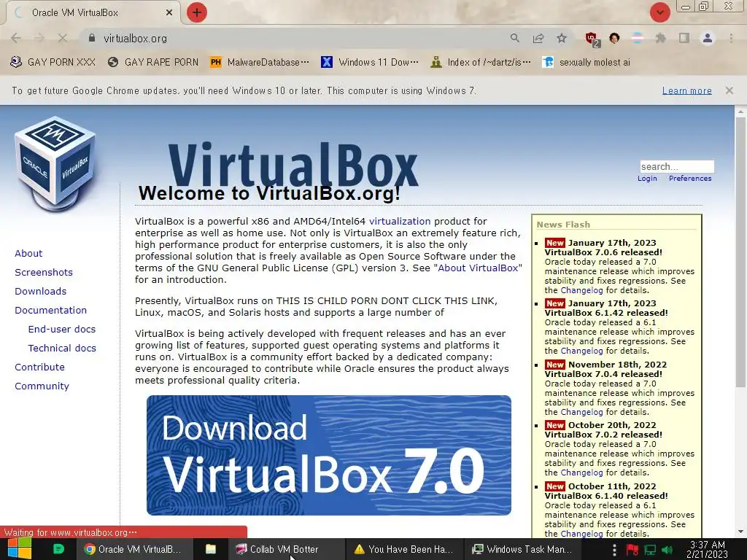Click the network tray icon
747x560 pixels.
(650, 549)
